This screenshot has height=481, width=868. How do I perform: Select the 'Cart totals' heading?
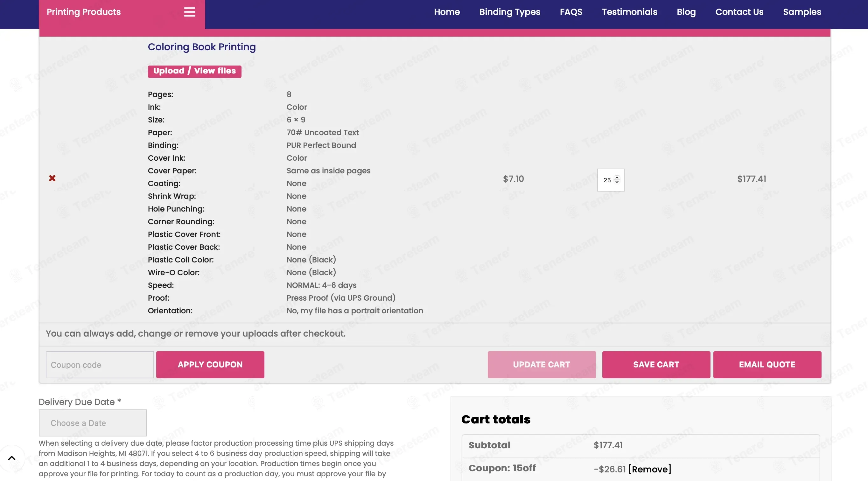tap(496, 419)
